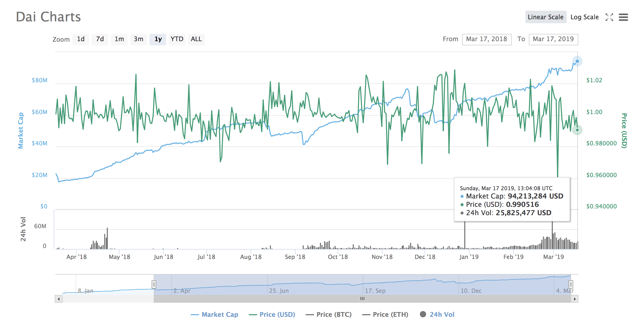Screen dimensions: 644x322
Task: Click the 25. Jun navigator label
Action: pyautogui.click(x=279, y=291)
